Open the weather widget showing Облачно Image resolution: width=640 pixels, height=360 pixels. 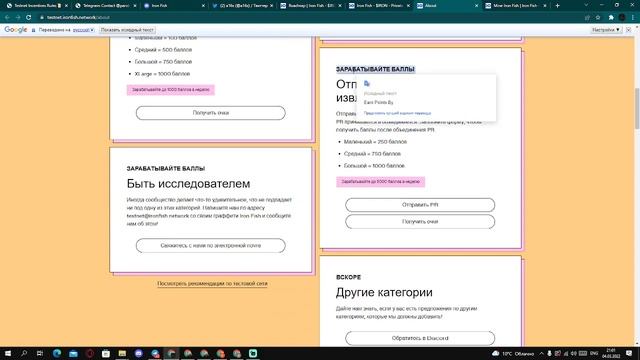click(x=513, y=353)
